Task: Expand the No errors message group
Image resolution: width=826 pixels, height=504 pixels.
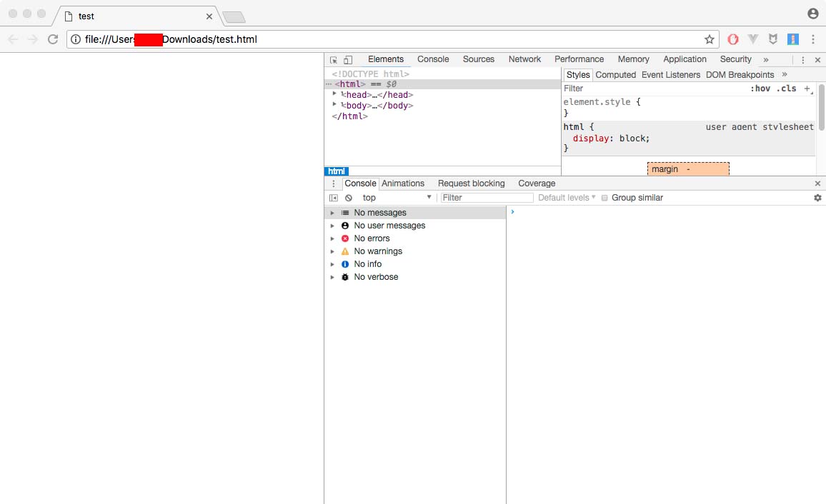Action: pyautogui.click(x=332, y=238)
